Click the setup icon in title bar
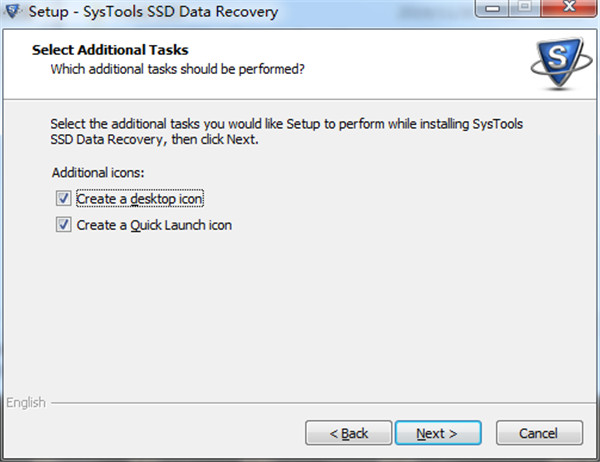This screenshot has height=462, width=600. click(x=13, y=11)
